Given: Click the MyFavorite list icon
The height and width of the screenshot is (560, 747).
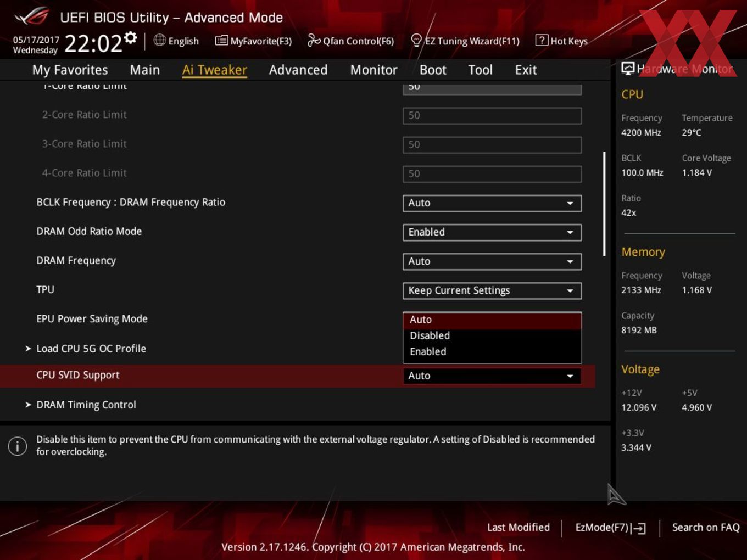Looking at the screenshot, I should tap(221, 41).
